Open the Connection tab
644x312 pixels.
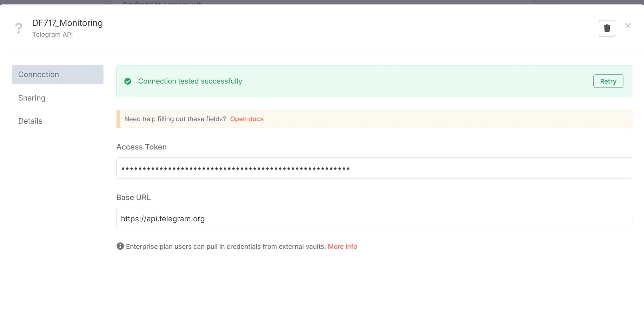(58, 75)
